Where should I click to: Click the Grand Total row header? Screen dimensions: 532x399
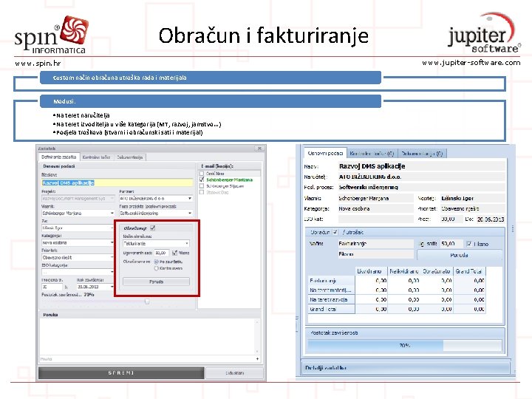tap(331, 309)
